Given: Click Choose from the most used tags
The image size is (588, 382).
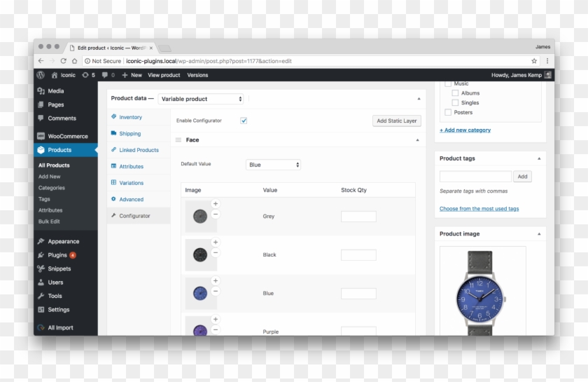Looking at the screenshot, I should pos(479,208).
